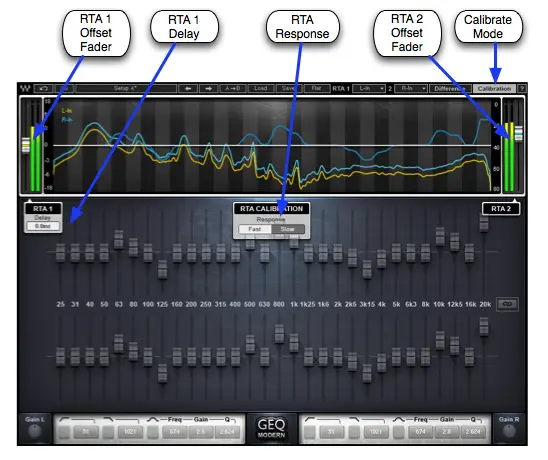Click the lower-row 125 Hz band fader
This screenshot has width=548, height=460.
pos(162,373)
